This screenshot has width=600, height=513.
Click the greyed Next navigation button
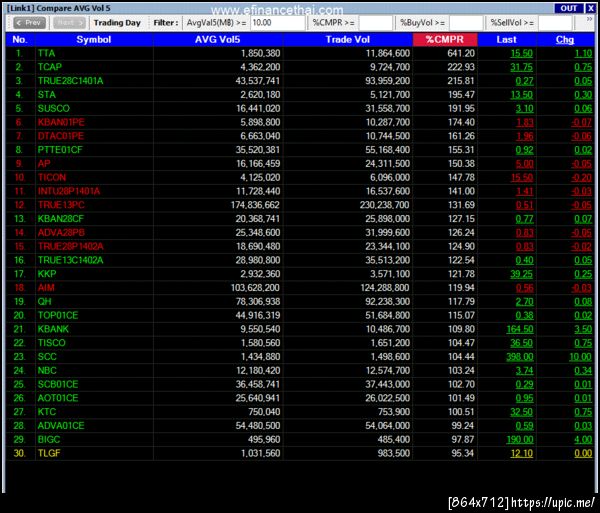[x=69, y=23]
